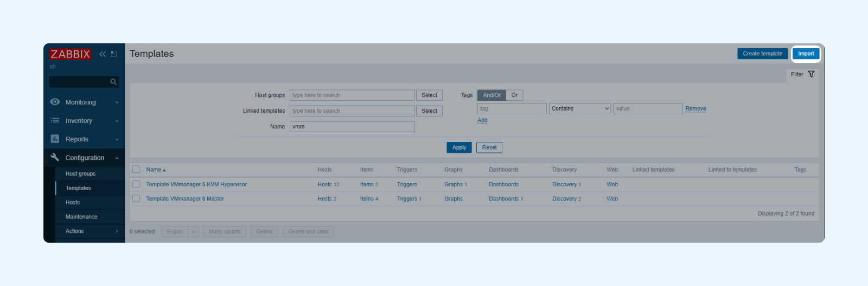
Task: Click Select next to Host groups
Action: 429,95
